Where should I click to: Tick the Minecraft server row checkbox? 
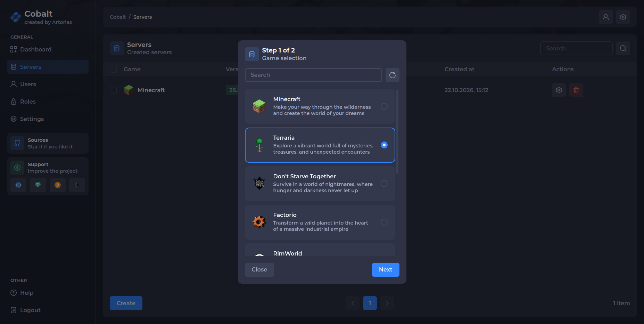tap(113, 90)
